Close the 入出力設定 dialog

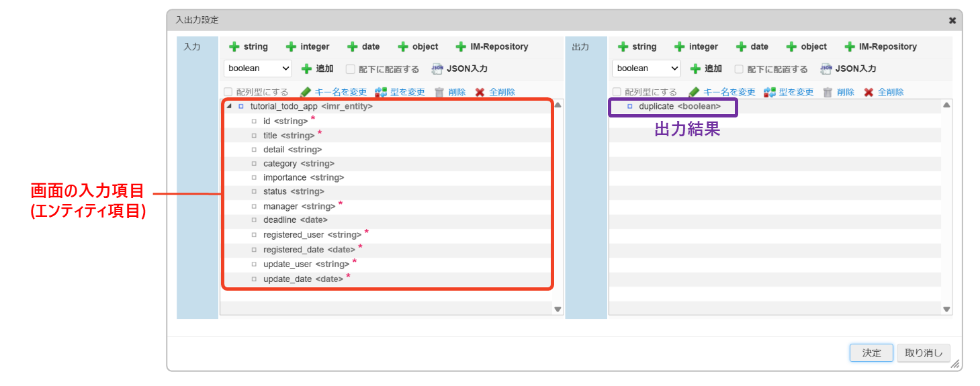point(952,21)
